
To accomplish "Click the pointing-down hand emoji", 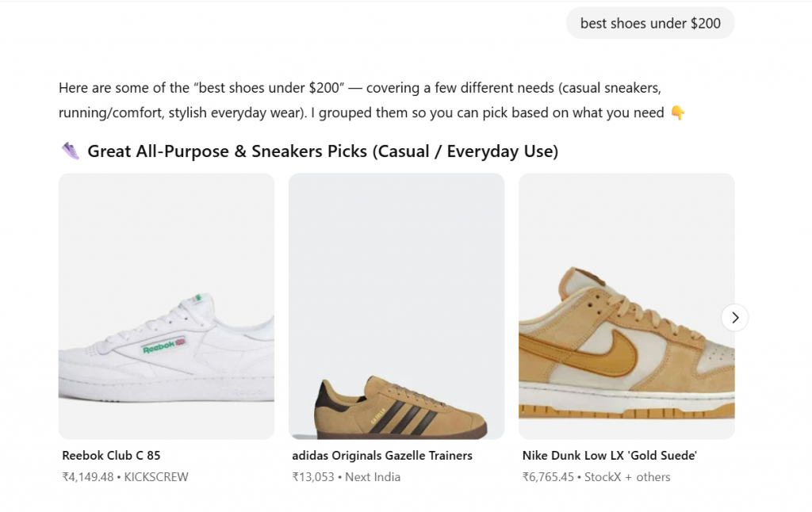I will (x=677, y=113).
